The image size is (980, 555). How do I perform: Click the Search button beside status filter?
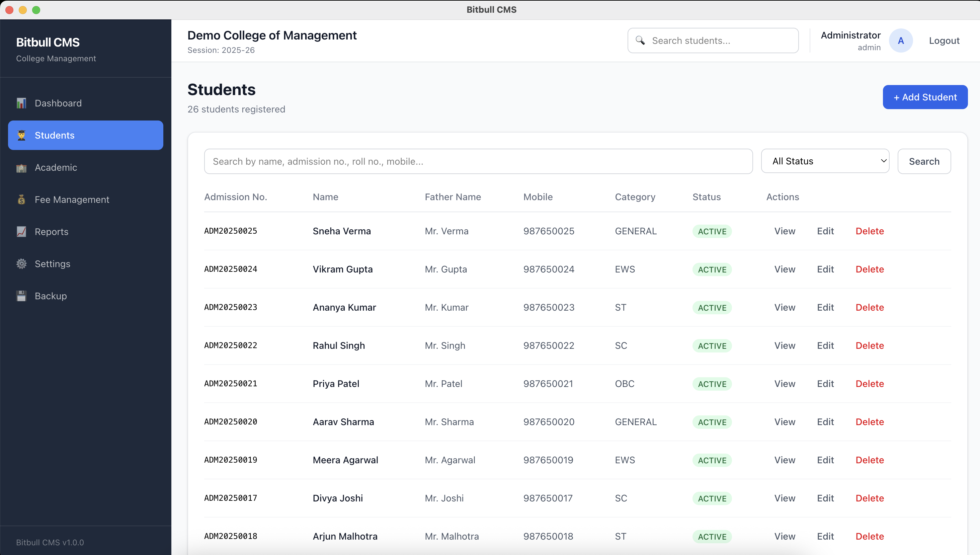coord(924,162)
